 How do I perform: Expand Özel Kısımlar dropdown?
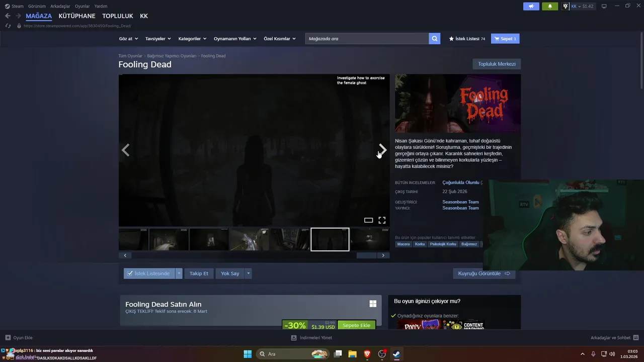click(280, 39)
